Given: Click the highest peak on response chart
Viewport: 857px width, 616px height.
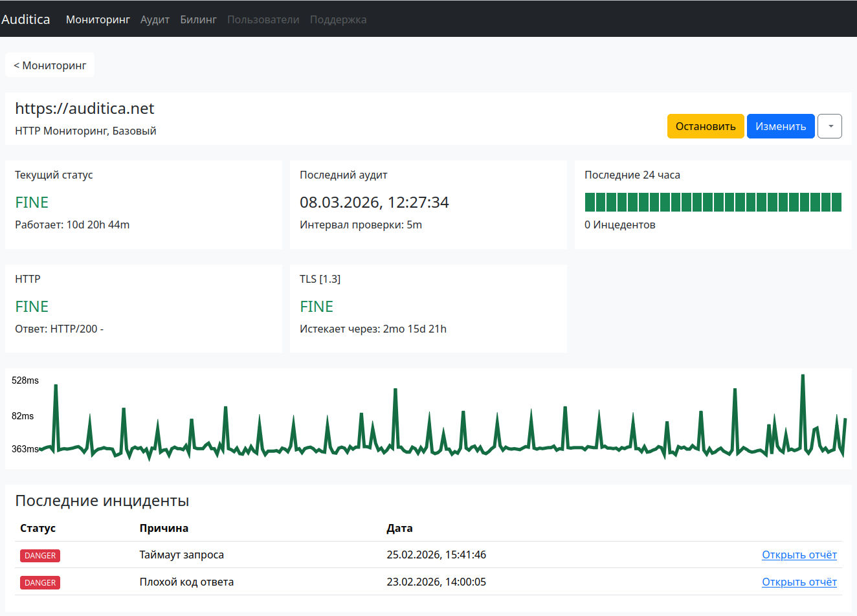Looking at the screenshot, I should tap(803, 376).
